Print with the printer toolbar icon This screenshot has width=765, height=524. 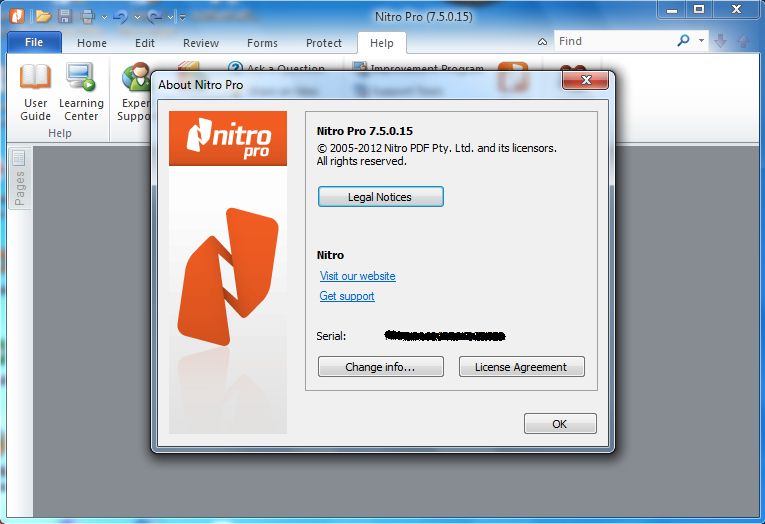point(88,17)
